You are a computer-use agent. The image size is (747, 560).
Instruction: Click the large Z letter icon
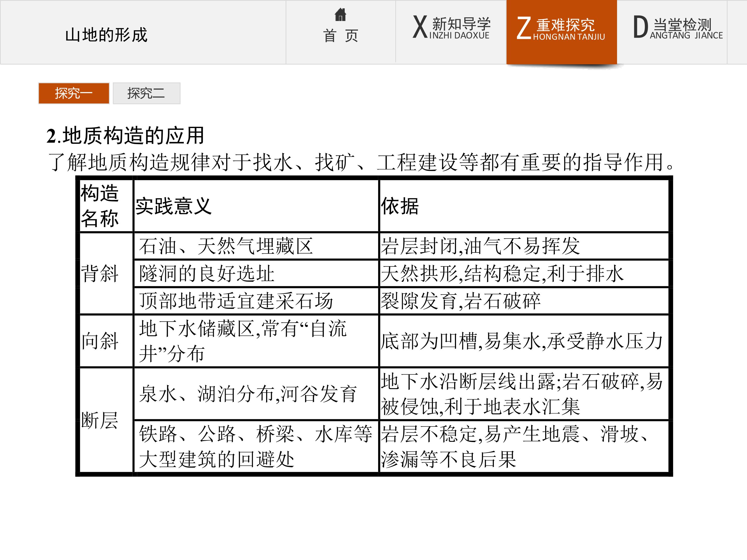click(x=524, y=28)
